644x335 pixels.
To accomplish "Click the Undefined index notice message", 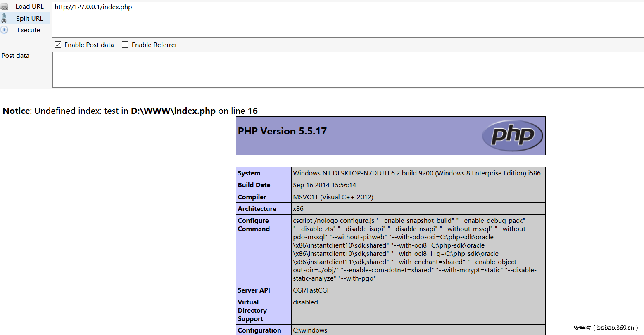I will [130, 111].
